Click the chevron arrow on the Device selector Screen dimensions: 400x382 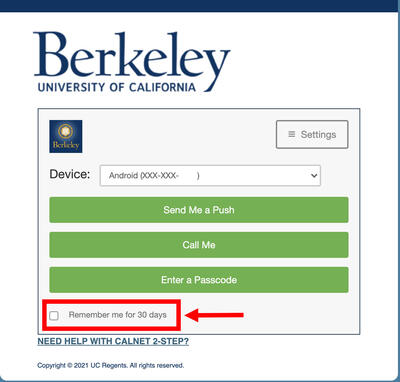point(314,175)
